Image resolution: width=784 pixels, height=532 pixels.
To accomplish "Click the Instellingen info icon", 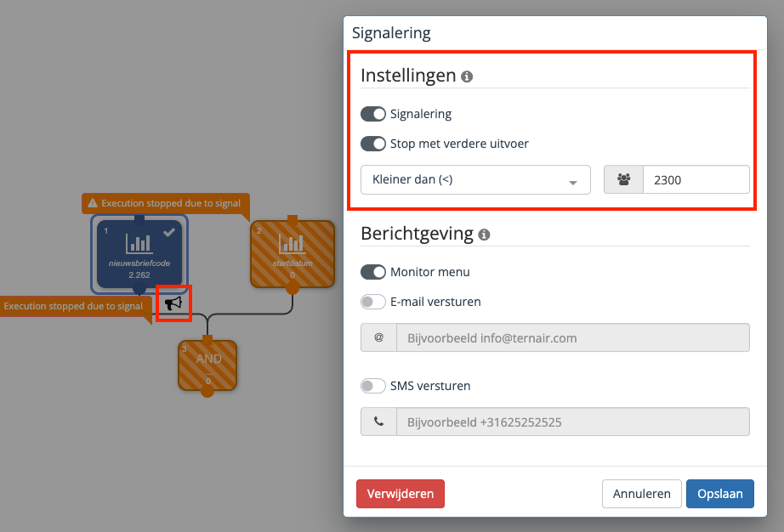I will click(467, 76).
